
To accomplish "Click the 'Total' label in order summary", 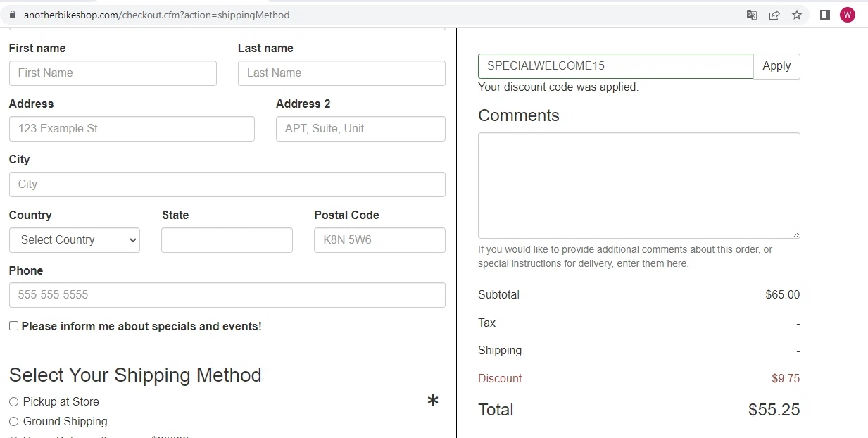I will point(496,410).
